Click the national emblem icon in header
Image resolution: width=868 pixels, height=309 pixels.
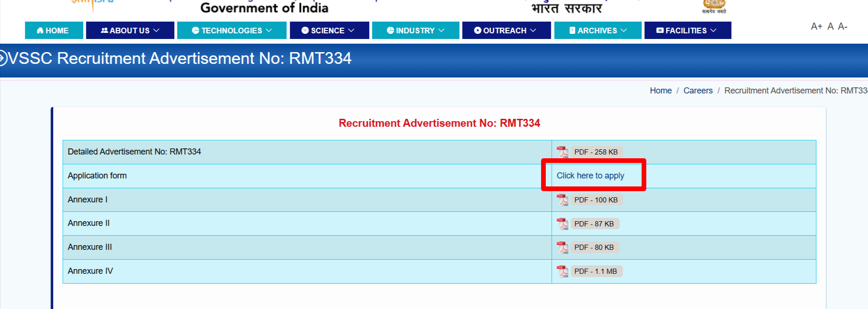713,6
